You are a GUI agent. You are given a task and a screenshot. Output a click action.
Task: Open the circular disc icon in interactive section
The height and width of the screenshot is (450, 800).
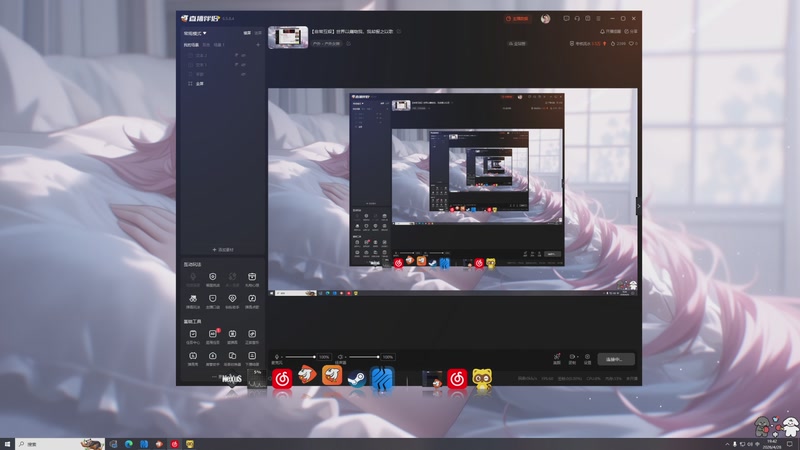[212, 279]
